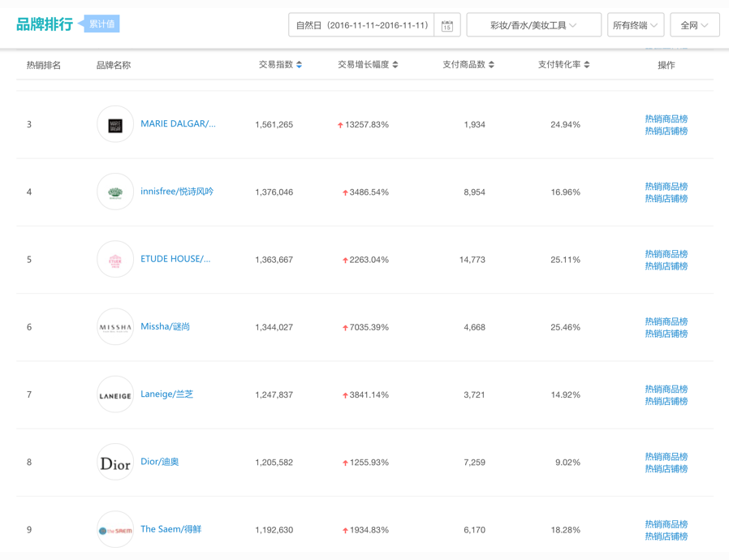Viewport: 729px width, 560px height.
Task: View 热销店铺榜 for The Saem
Action: pyautogui.click(x=666, y=536)
